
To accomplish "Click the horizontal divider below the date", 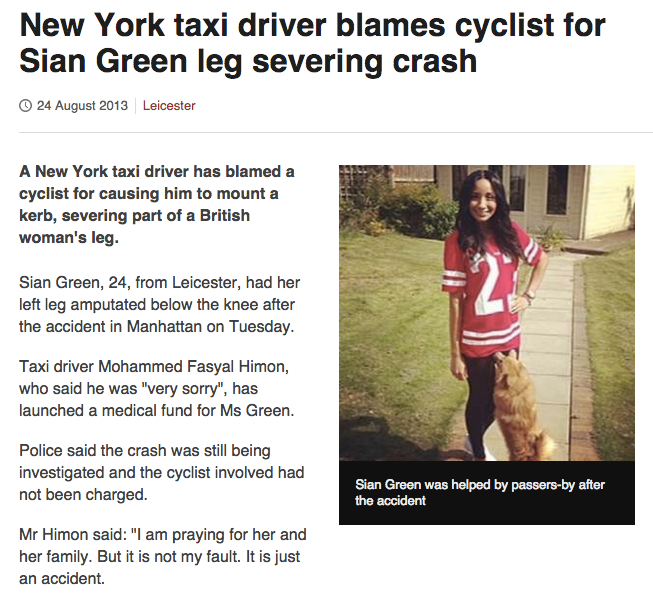I will tap(336, 132).
